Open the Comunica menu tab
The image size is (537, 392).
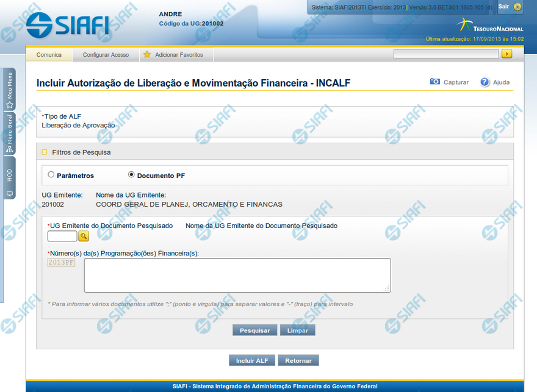pos(49,55)
